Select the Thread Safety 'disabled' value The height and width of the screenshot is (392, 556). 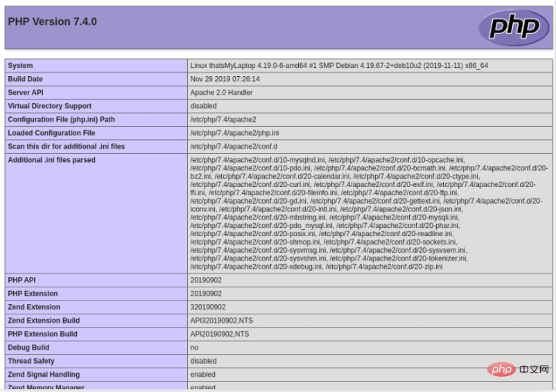pos(203,361)
